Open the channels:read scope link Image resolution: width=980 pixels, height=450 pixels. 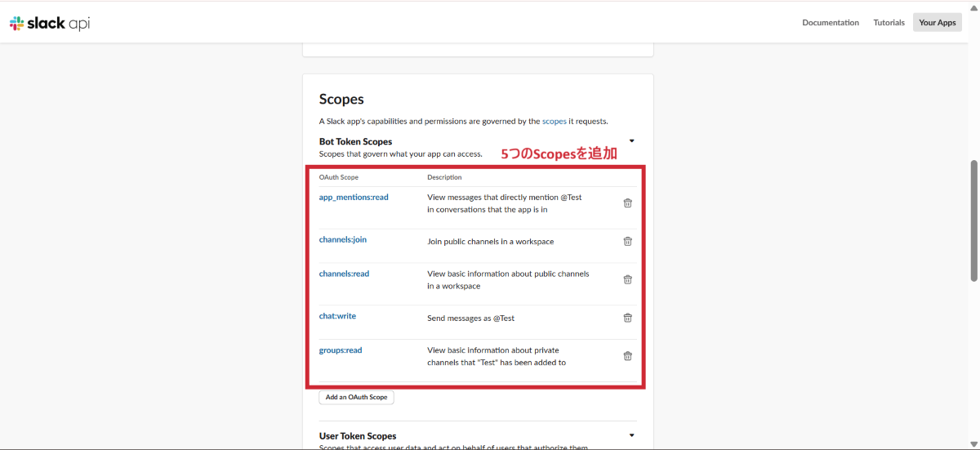(x=344, y=274)
